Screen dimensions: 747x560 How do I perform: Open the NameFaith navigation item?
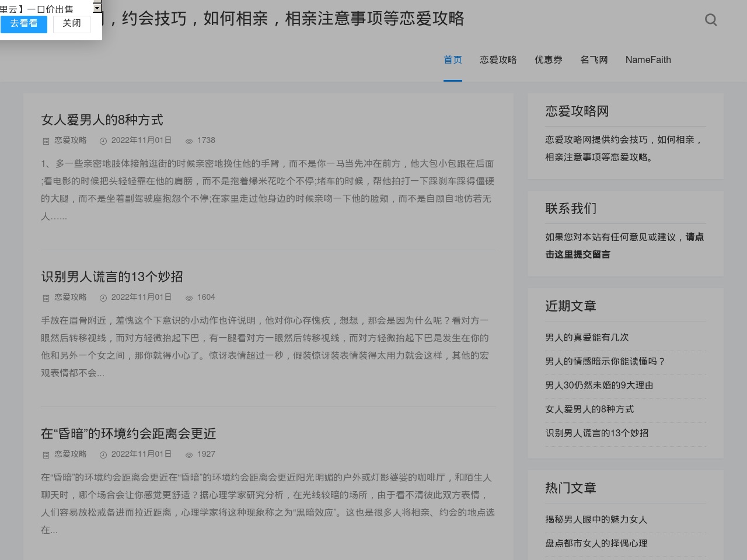click(x=648, y=60)
